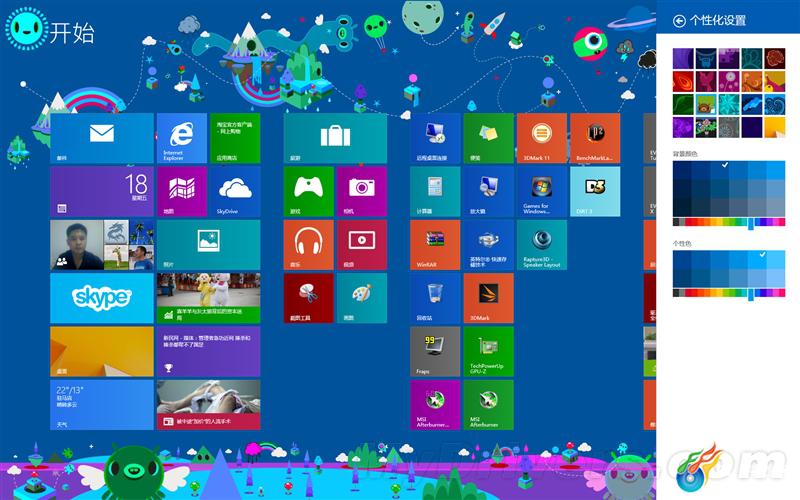Launch the Internet Explorer tile
The image size is (800, 500).
tap(182, 138)
